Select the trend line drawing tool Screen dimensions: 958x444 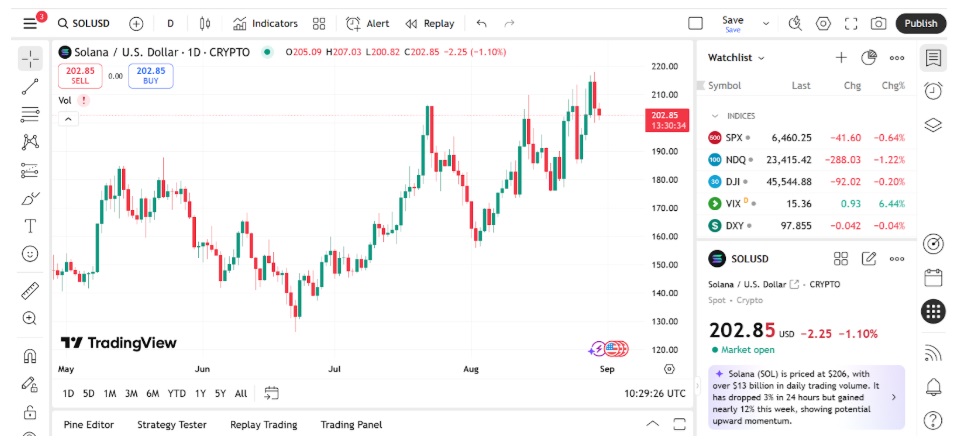tap(30, 87)
